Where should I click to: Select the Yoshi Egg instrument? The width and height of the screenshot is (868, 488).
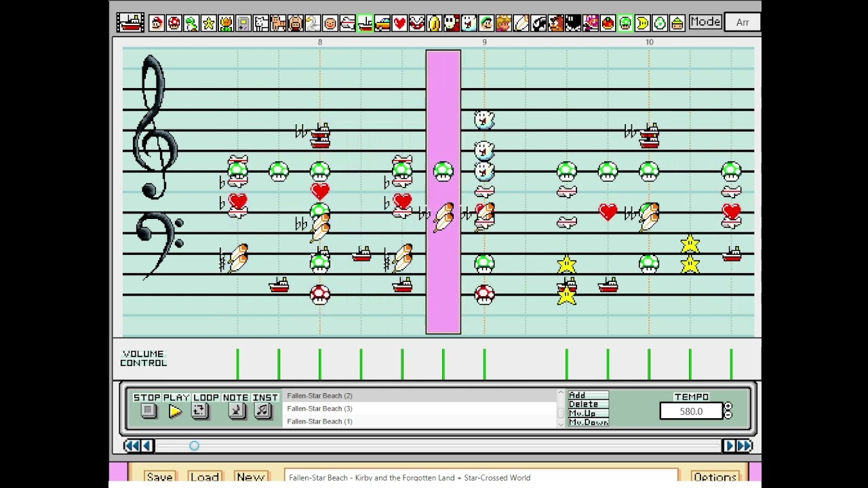659,23
